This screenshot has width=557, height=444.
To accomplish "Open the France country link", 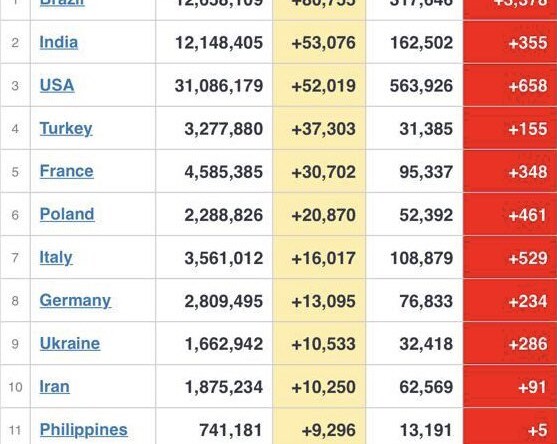I will 66,172.
